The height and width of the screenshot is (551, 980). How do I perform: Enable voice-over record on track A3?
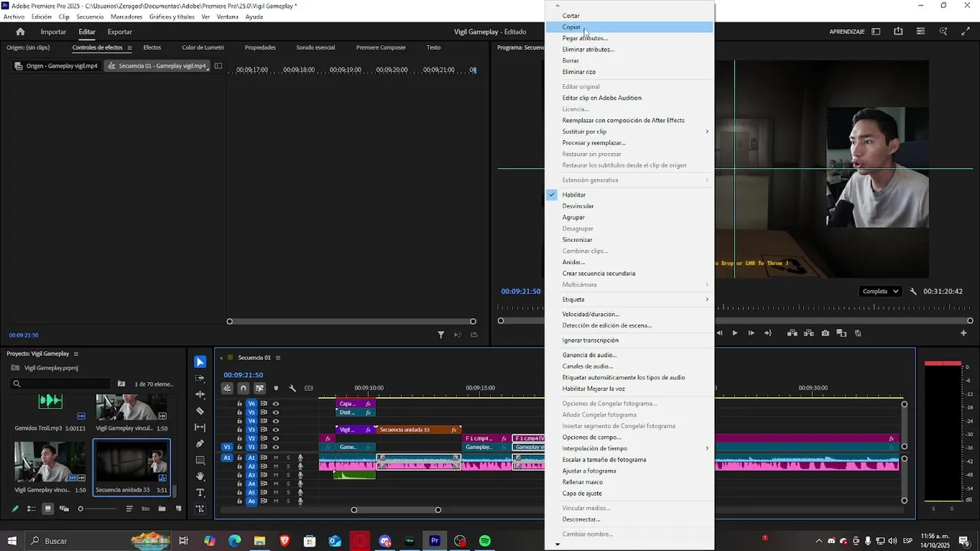click(x=300, y=475)
